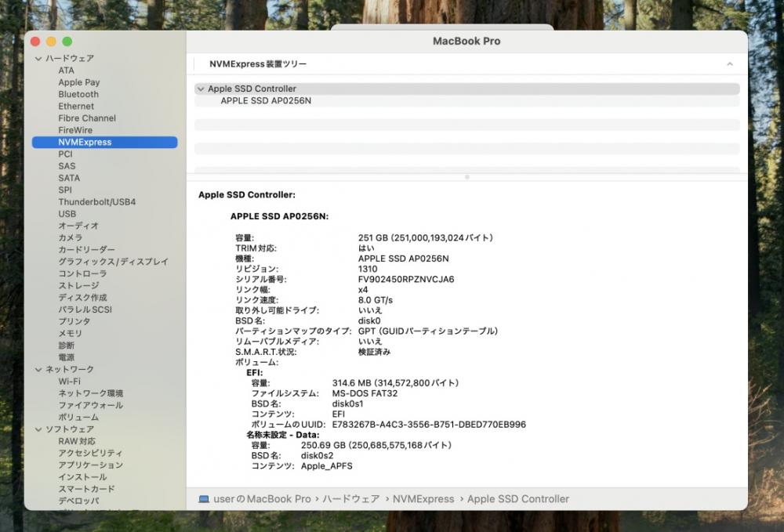Viewport: 784px width, 532px height.
Task: Collapse the ハードウェア section in the sidebar
Action: [38, 59]
